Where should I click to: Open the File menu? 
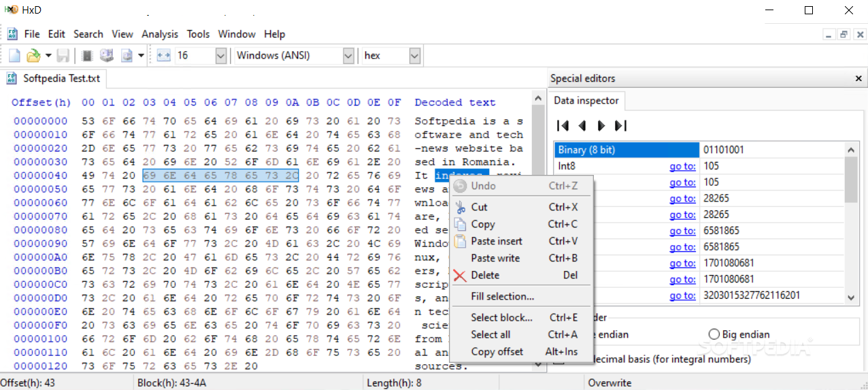tap(32, 34)
